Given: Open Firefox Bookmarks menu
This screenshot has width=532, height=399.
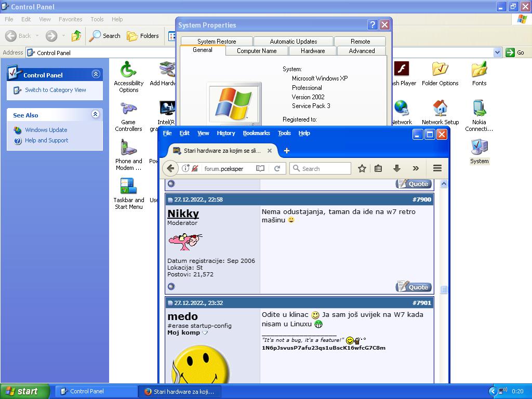Looking at the screenshot, I should coord(257,133).
